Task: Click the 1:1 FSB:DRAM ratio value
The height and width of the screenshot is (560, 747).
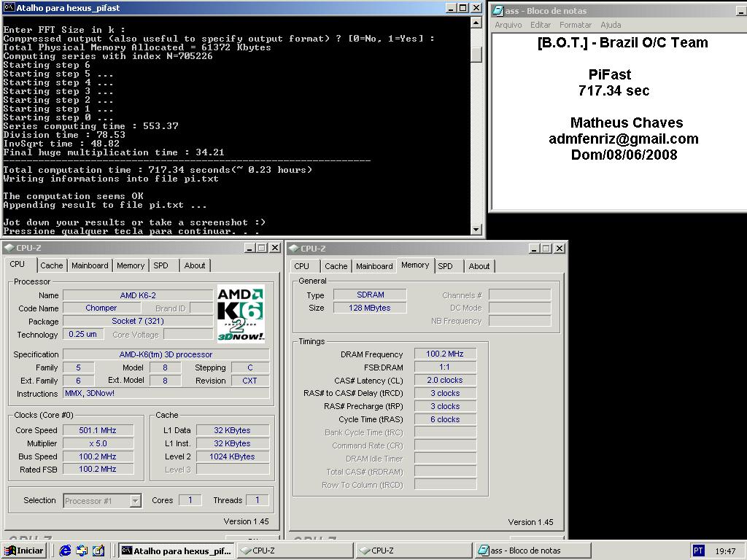Action: (445, 367)
